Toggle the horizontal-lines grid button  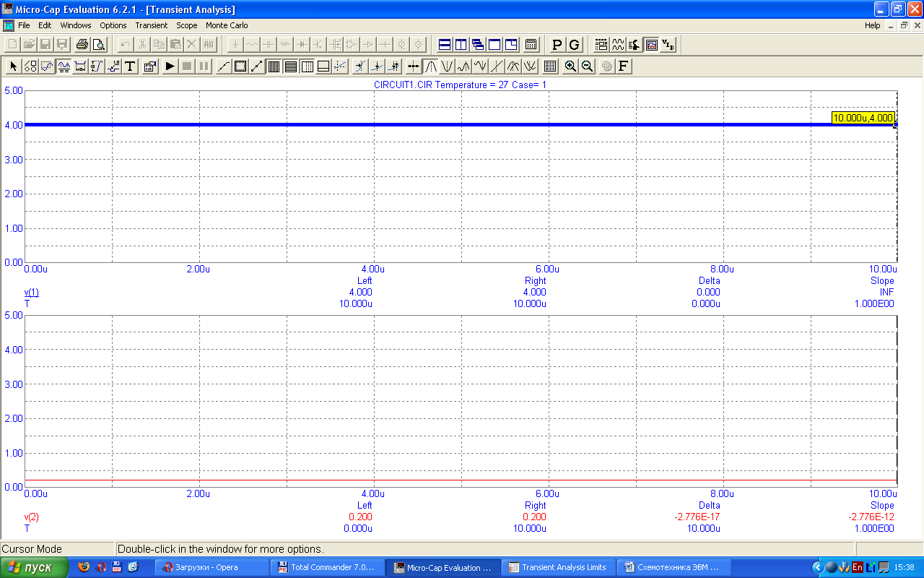tap(290, 66)
